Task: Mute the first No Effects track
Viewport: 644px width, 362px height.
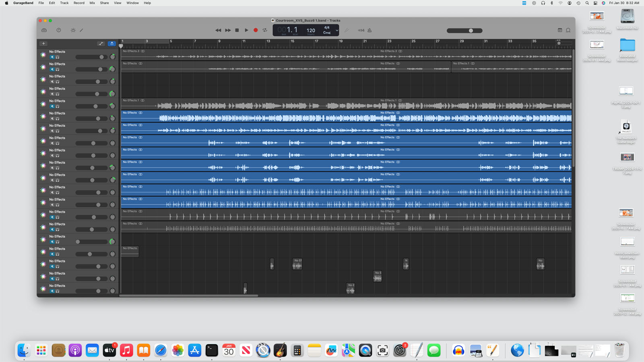Action: pyautogui.click(x=52, y=57)
